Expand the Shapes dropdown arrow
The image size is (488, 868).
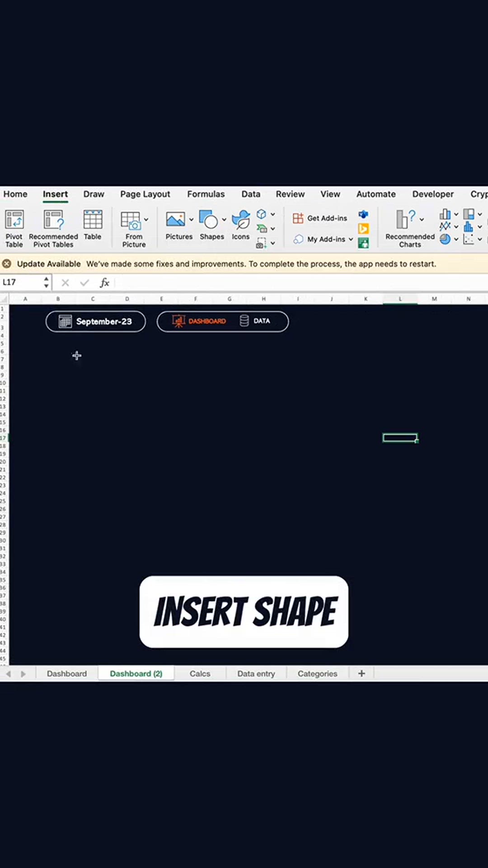pos(224,220)
